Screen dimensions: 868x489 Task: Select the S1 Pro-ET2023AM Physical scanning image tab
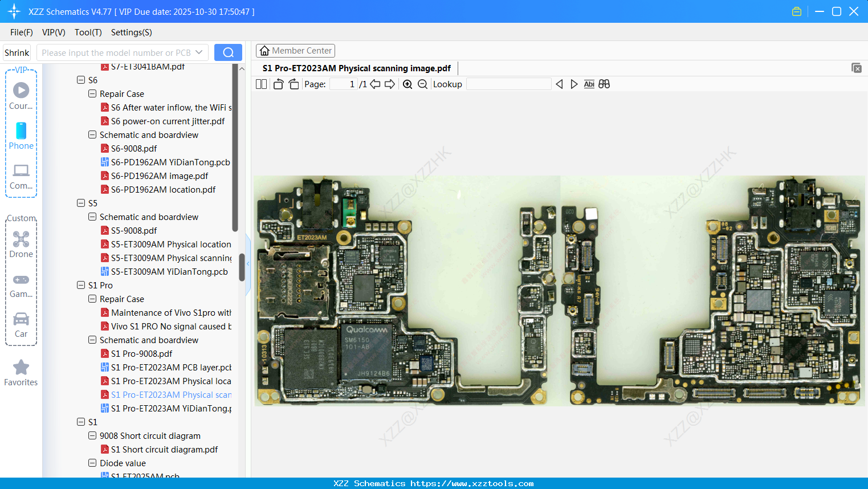356,68
